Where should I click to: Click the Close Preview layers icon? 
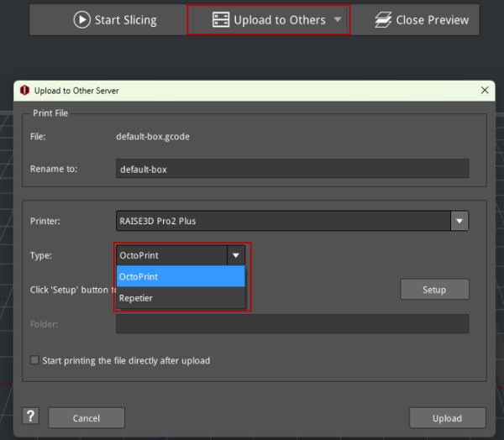pyautogui.click(x=382, y=19)
